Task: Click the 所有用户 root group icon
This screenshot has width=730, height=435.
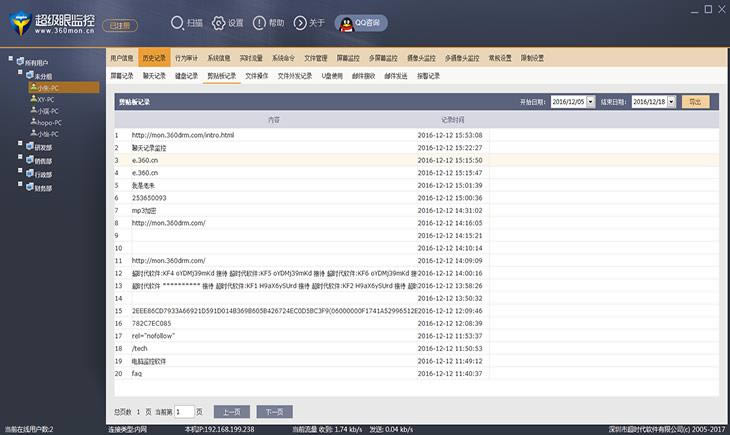Action: [x=21, y=62]
